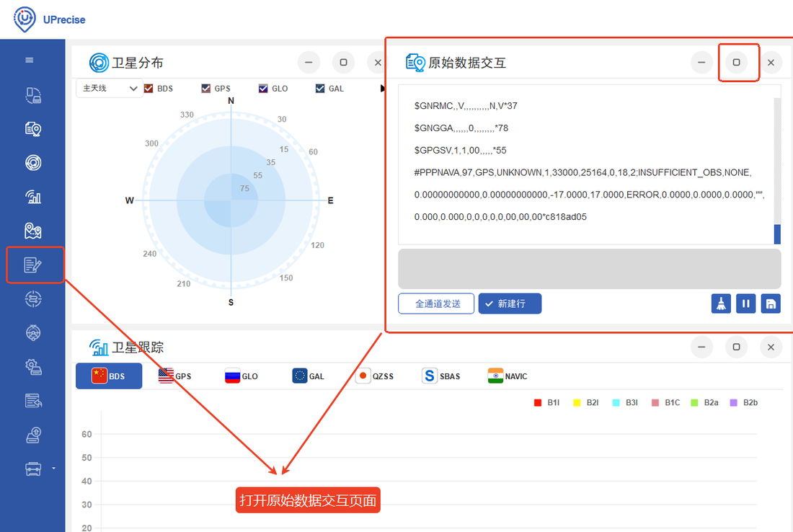Click the firmware upload sidebar icon
The image size is (793, 532).
33,435
